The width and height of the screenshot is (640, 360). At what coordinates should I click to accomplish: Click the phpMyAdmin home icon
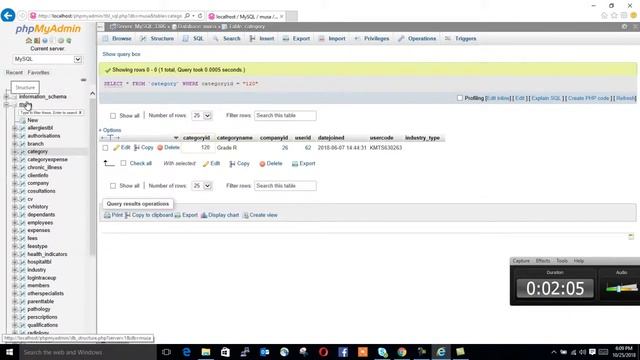(29, 40)
